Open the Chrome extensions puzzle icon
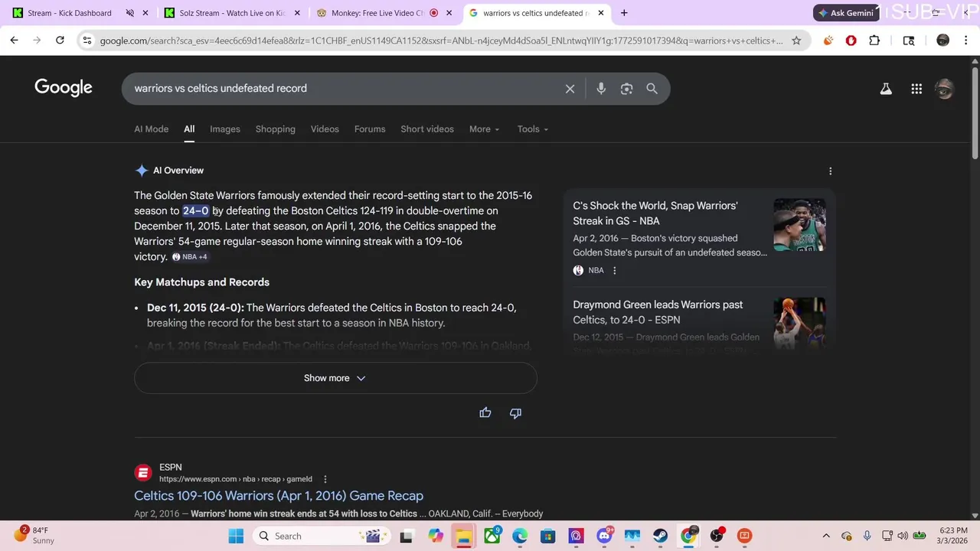The image size is (980, 551). [x=874, y=41]
